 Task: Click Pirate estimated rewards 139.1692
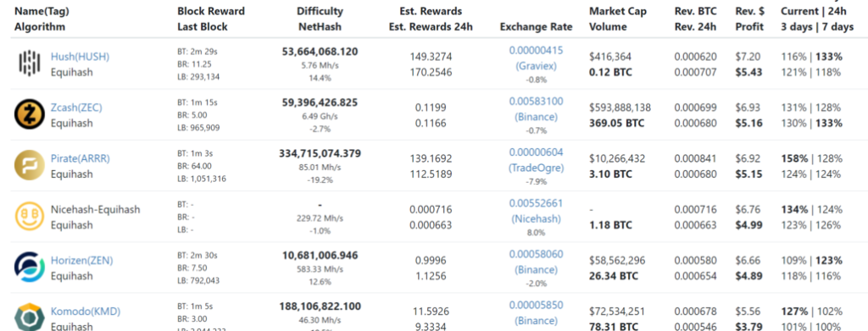pyautogui.click(x=431, y=158)
